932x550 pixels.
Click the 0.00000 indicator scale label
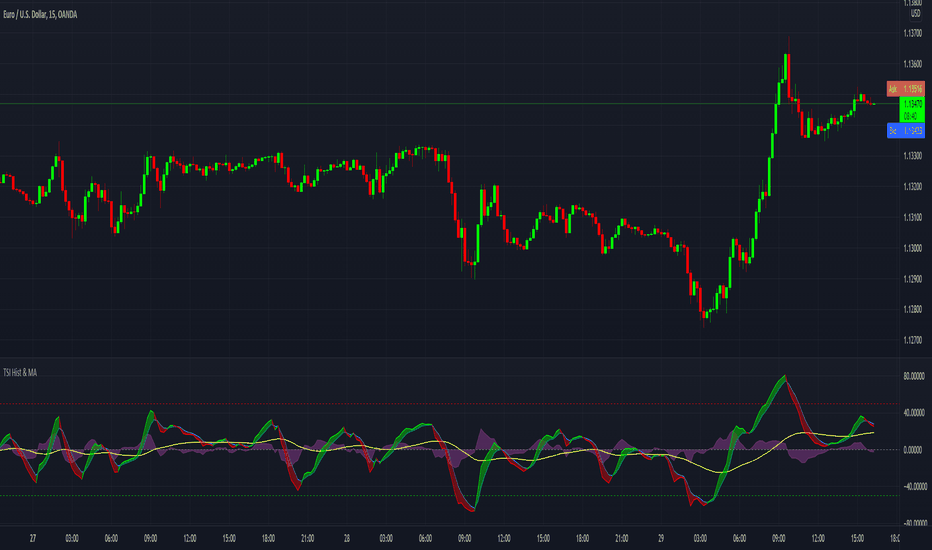click(915, 450)
